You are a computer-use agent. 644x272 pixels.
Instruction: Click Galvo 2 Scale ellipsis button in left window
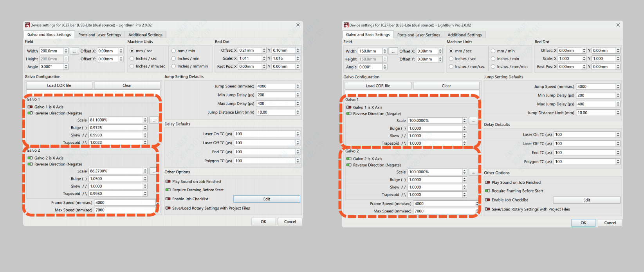pos(154,171)
